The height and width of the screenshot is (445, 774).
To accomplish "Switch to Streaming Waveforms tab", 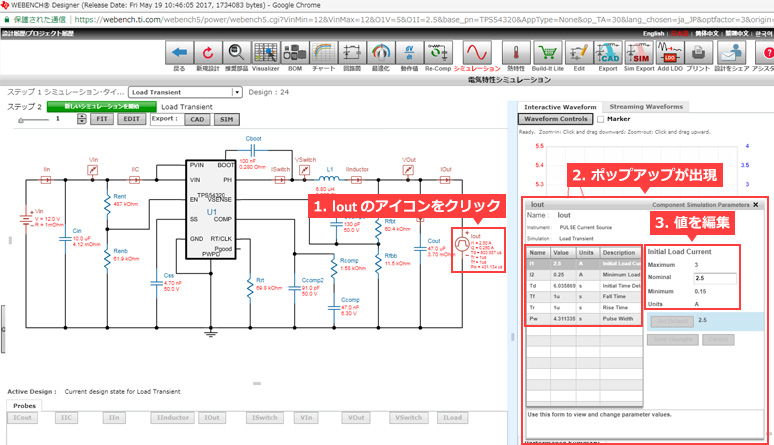I will coord(646,107).
